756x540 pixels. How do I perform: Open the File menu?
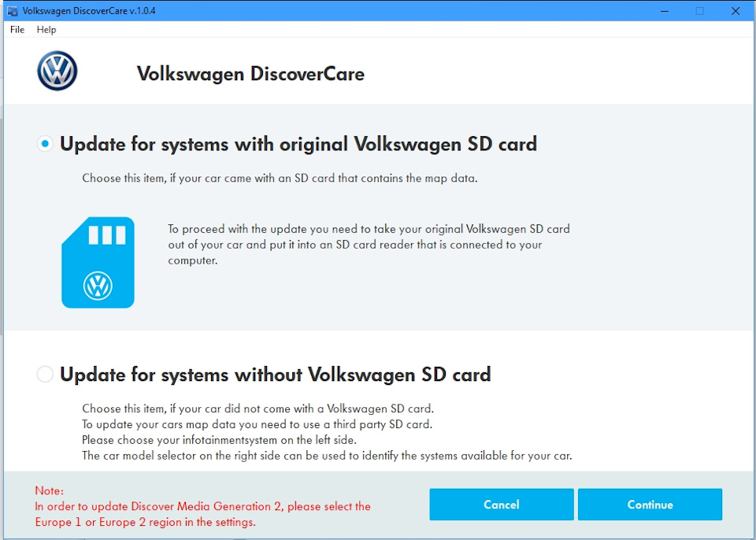tap(17, 29)
